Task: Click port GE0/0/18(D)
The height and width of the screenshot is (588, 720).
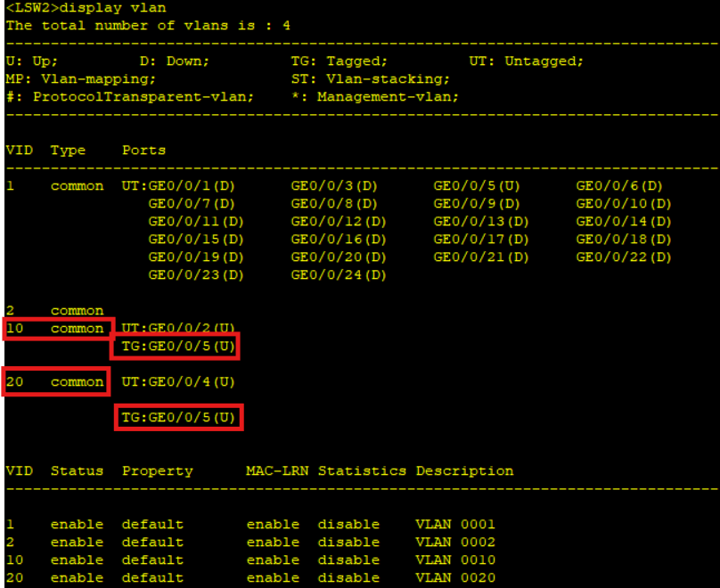Action: click(x=624, y=240)
